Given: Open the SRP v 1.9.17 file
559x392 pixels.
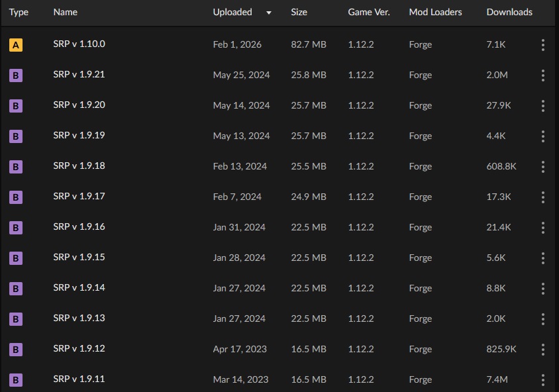Looking at the screenshot, I should coord(79,196).
